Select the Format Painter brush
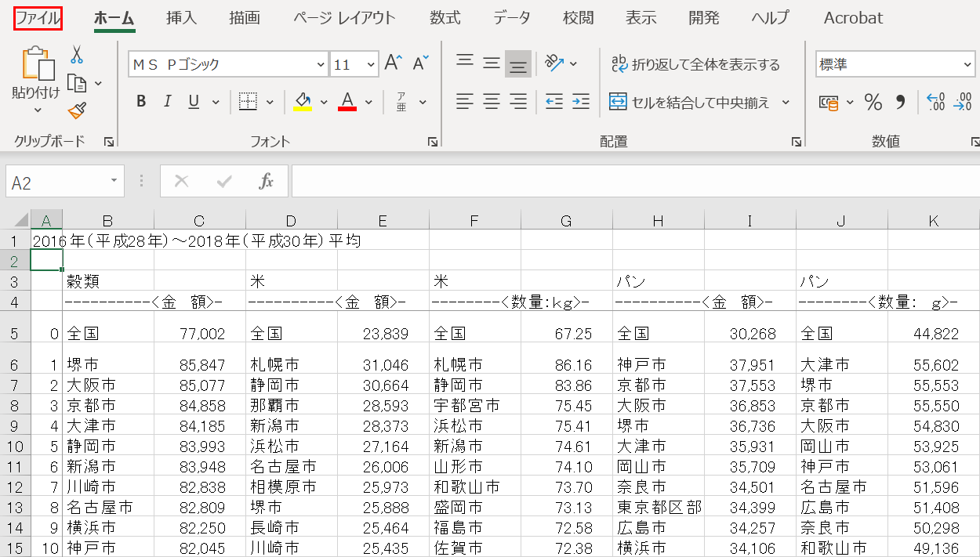This screenshot has width=980, height=557. [77, 111]
